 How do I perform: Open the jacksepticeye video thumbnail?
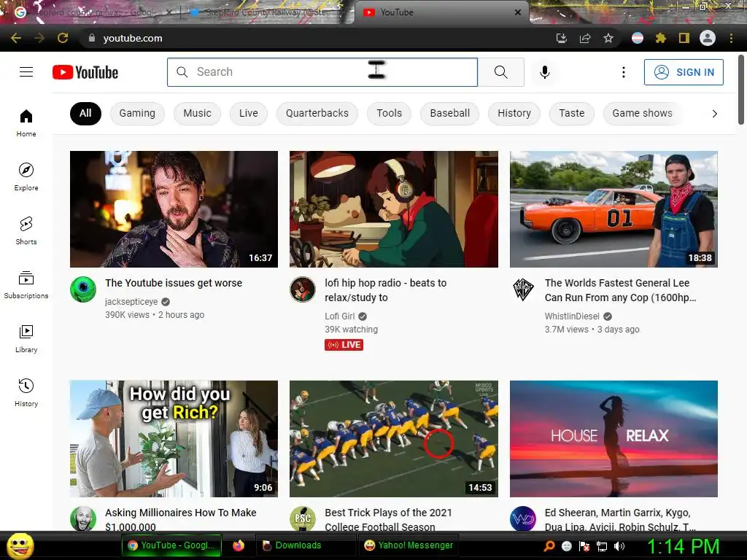(174, 209)
